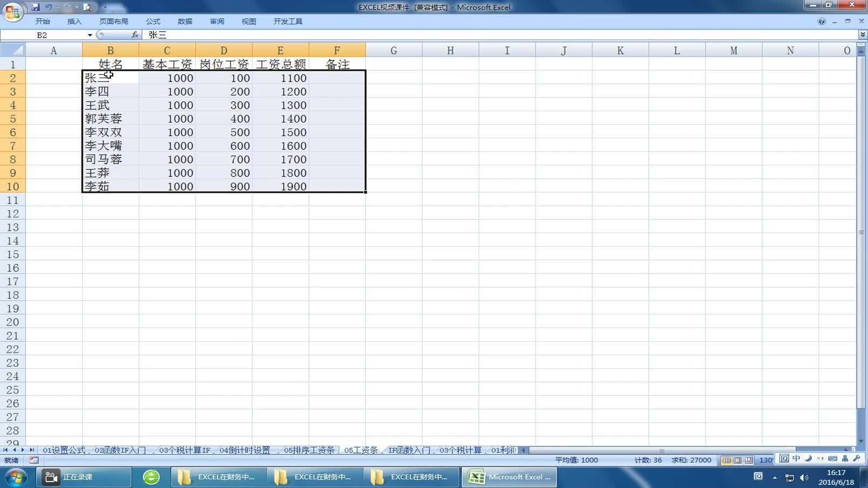Switch to sheet 02函数IF入门
The image size is (868, 488).
click(120, 450)
